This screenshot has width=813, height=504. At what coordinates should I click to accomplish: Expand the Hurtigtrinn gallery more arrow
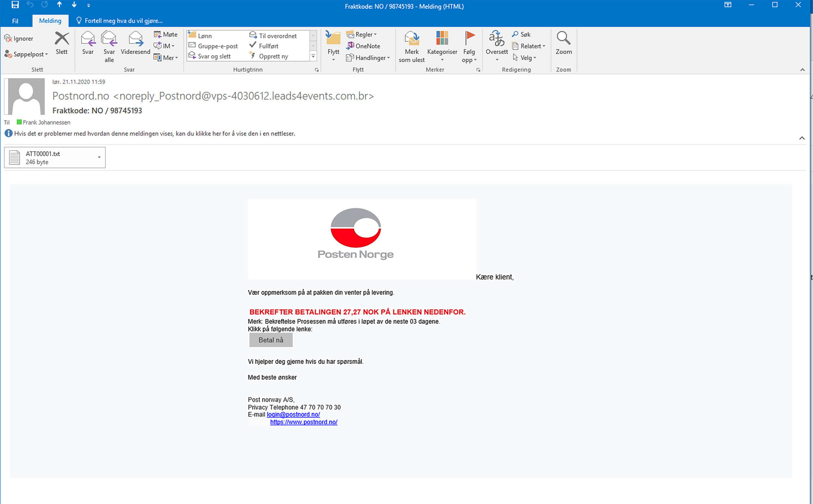(313, 57)
